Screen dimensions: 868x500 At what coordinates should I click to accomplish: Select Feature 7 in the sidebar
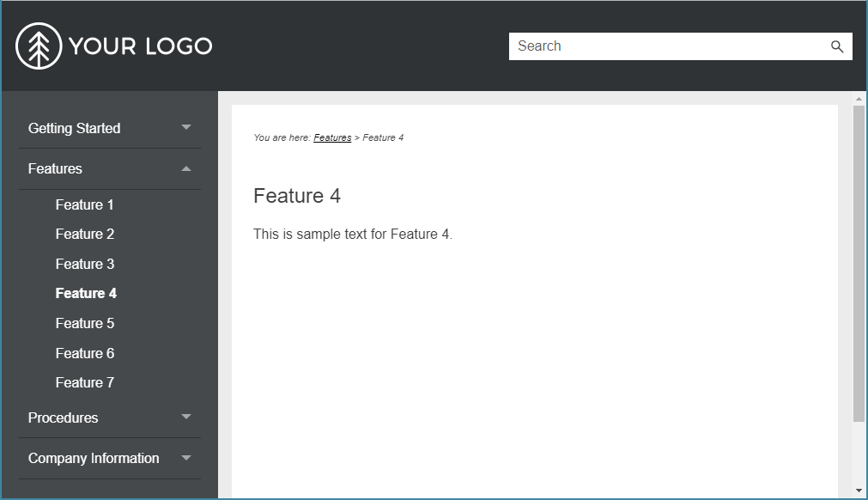click(x=85, y=382)
